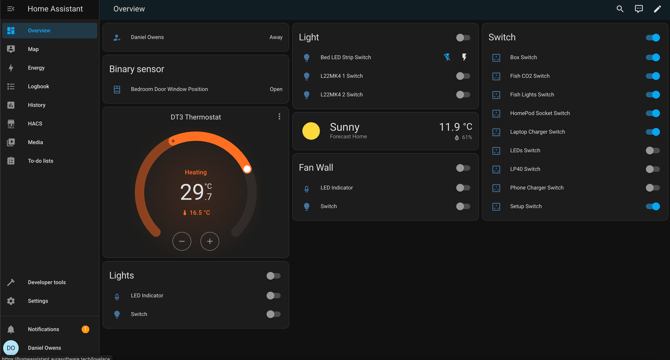Open Settings from the sidebar
The height and width of the screenshot is (360, 670).
click(x=50, y=301)
